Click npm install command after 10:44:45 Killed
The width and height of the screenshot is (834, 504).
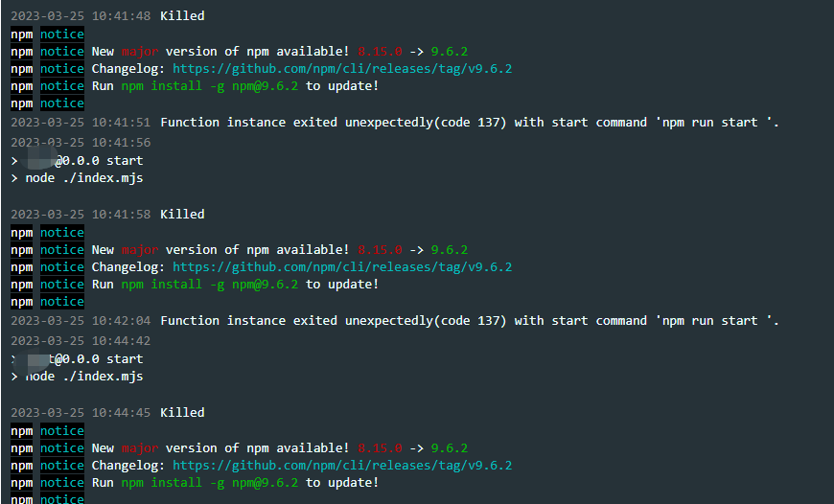(210, 483)
